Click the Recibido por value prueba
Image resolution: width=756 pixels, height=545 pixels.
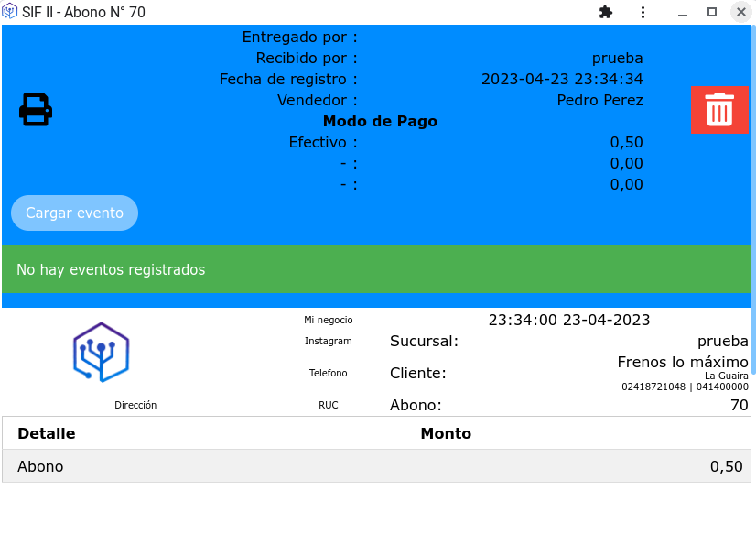(x=617, y=58)
